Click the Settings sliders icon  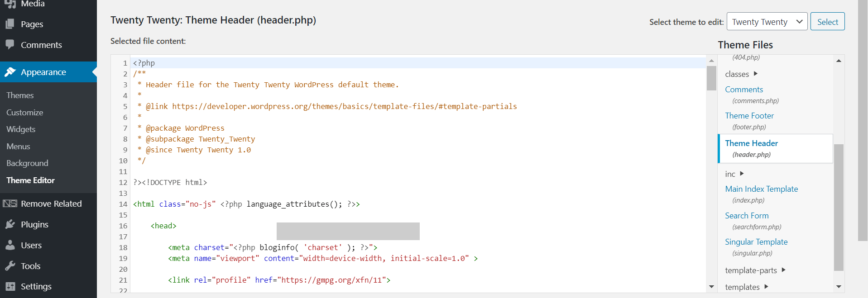click(10, 286)
